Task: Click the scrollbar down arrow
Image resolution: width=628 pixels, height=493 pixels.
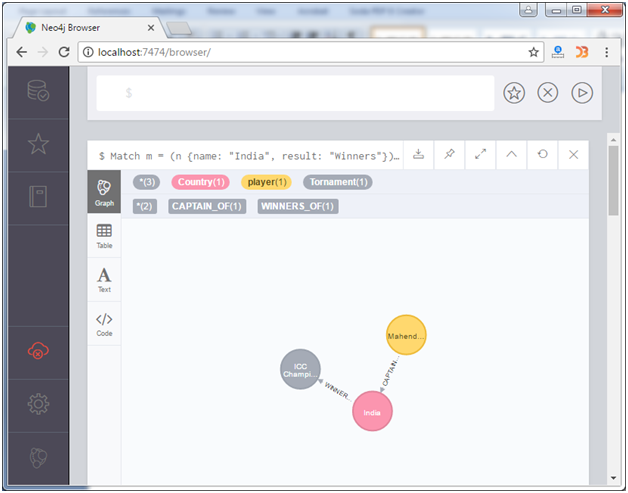Action: pyautogui.click(x=614, y=478)
